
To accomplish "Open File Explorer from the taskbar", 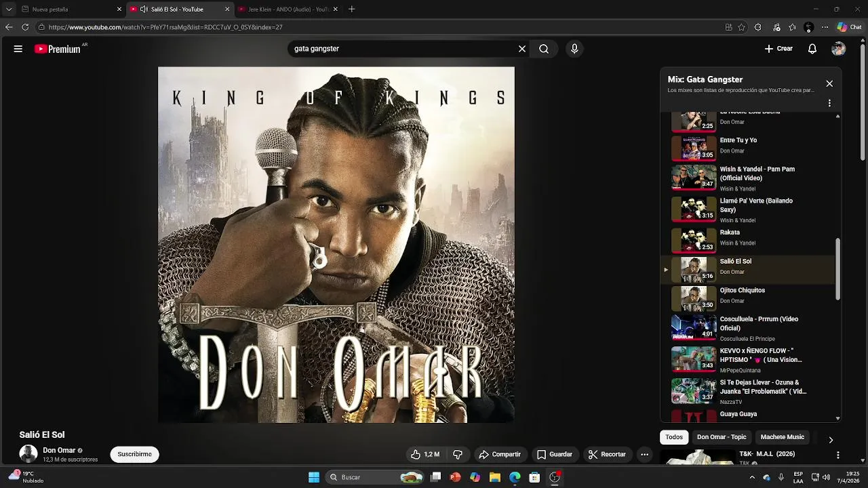I will (x=495, y=477).
